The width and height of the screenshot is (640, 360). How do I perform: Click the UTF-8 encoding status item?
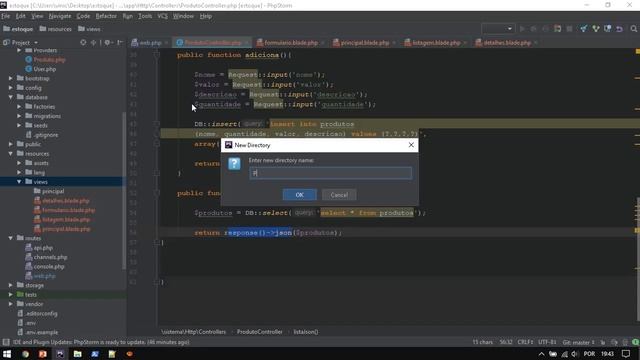coord(547,342)
